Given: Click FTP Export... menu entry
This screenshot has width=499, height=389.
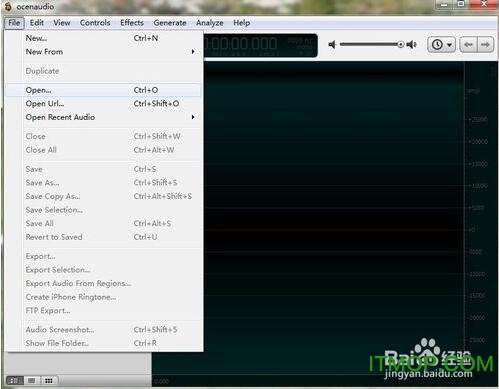Looking at the screenshot, I should pos(103,311).
